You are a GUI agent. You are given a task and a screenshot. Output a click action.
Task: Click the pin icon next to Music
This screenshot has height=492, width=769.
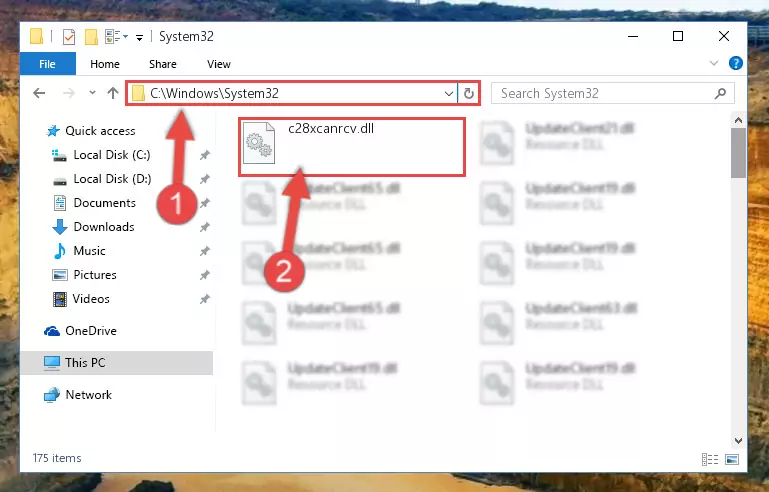pyautogui.click(x=205, y=251)
